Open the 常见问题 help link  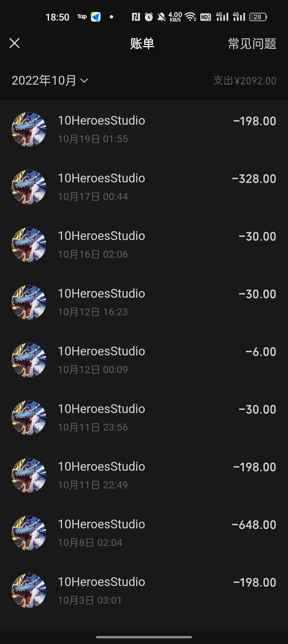point(252,44)
